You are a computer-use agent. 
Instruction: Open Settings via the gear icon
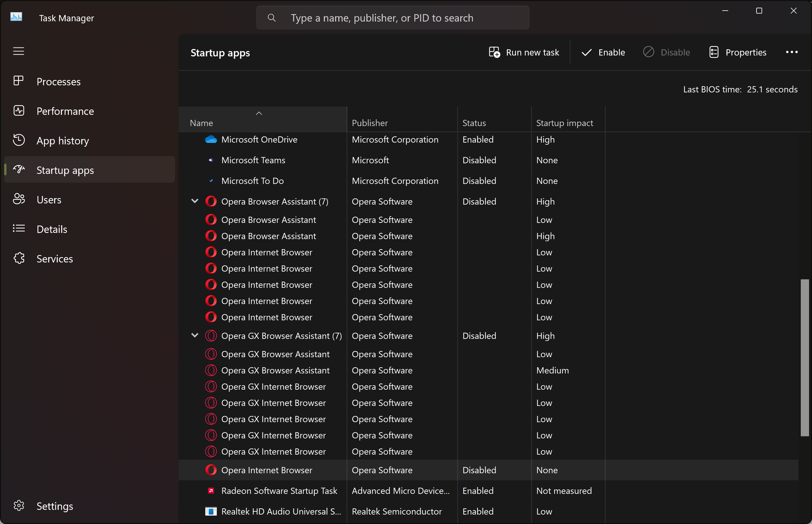tap(19, 506)
